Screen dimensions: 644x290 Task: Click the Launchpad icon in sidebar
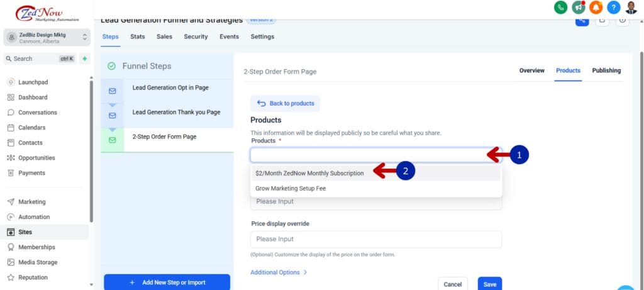(x=11, y=82)
